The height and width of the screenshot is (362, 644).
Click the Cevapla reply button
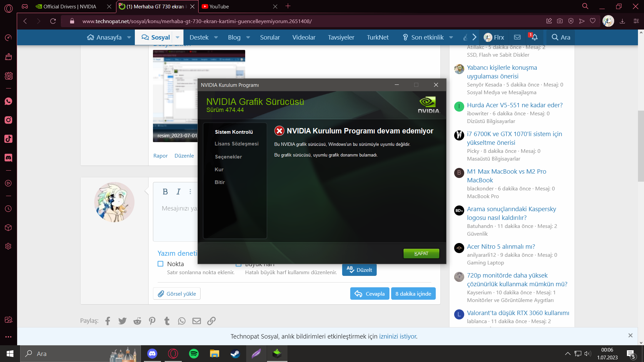click(370, 294)
